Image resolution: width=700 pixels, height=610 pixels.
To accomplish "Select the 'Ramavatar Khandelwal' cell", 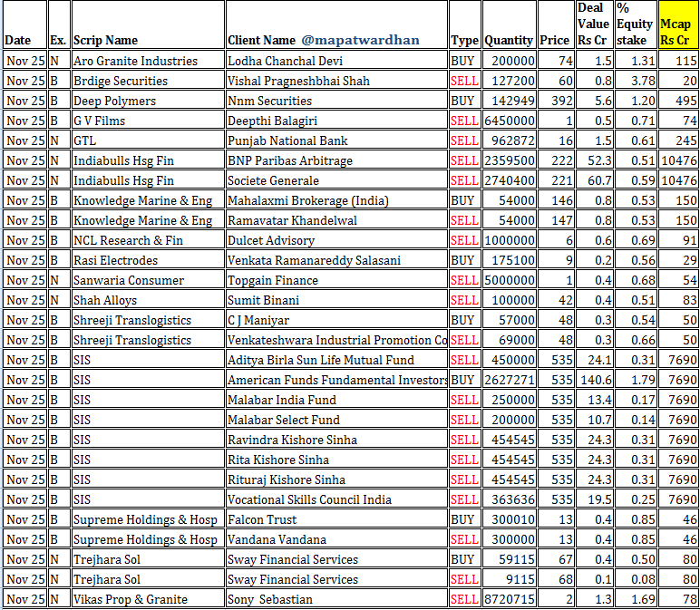I will tap(336, 219).
